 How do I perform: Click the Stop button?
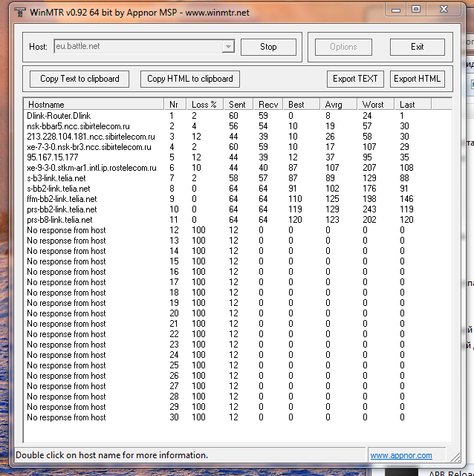[268, 47]
